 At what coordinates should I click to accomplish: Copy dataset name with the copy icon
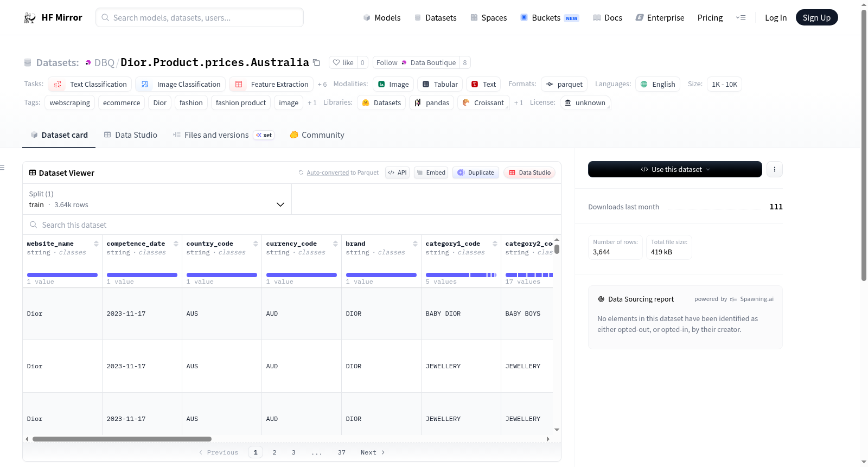pos(316,62)
